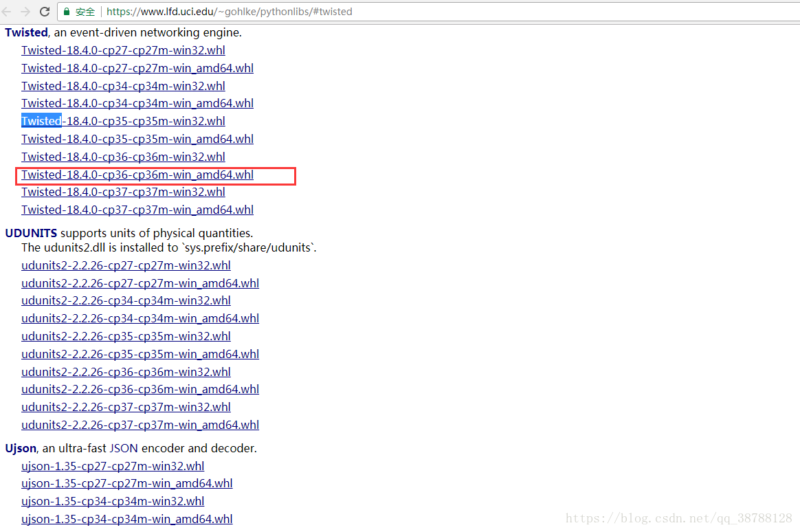Click udunits2-2.2.26-cp35-cp35m-win_amd64.whl link
Viewport: 800px width, 532px height.
(x=140, y=355)
